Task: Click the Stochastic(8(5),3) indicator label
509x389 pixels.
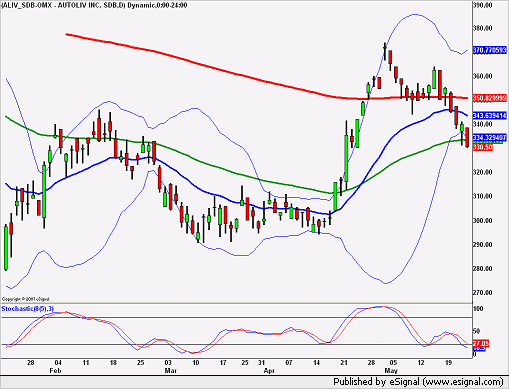Action: [27, 309]
